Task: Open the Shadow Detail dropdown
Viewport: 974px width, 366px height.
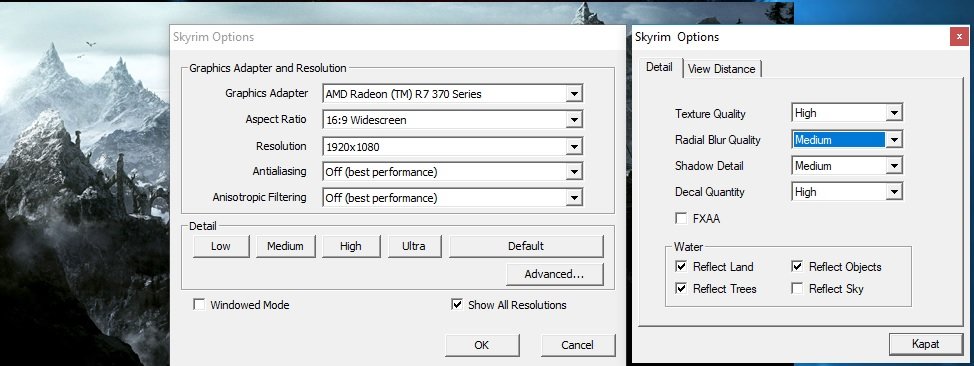Action: pos(847,166)
